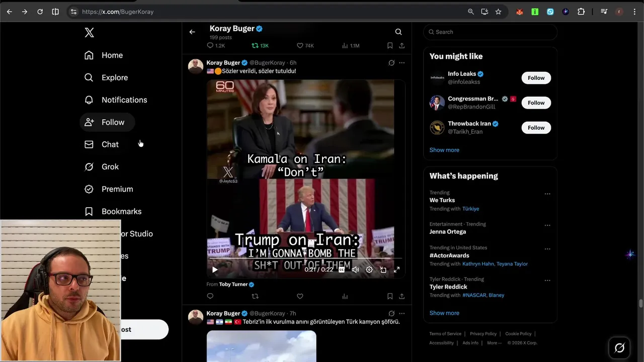The width and height of the screenshot is (644, 362).
Task: Open Bookmarks from the sidebar
Action: click(113, 211)
